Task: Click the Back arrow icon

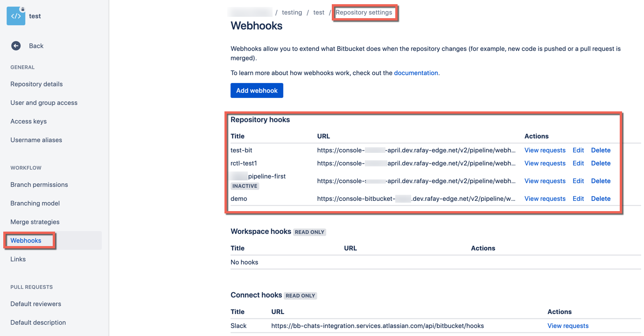Action: (x=16, y=46)
